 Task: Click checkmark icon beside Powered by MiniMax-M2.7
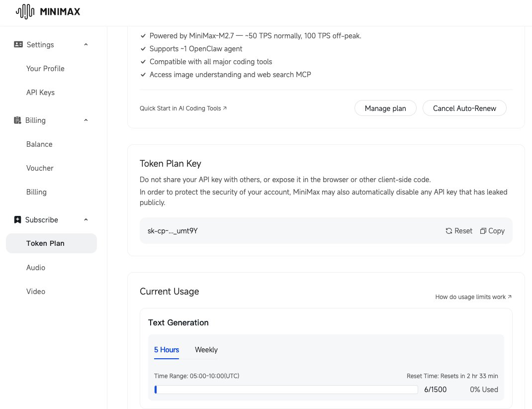pos(143,36)
